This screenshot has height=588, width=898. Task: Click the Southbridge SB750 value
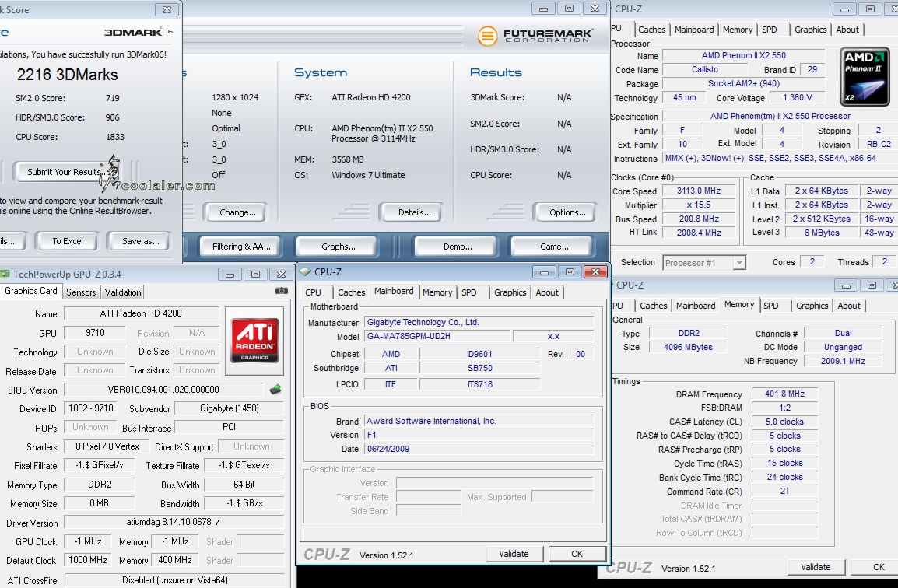tap(480, 368)
